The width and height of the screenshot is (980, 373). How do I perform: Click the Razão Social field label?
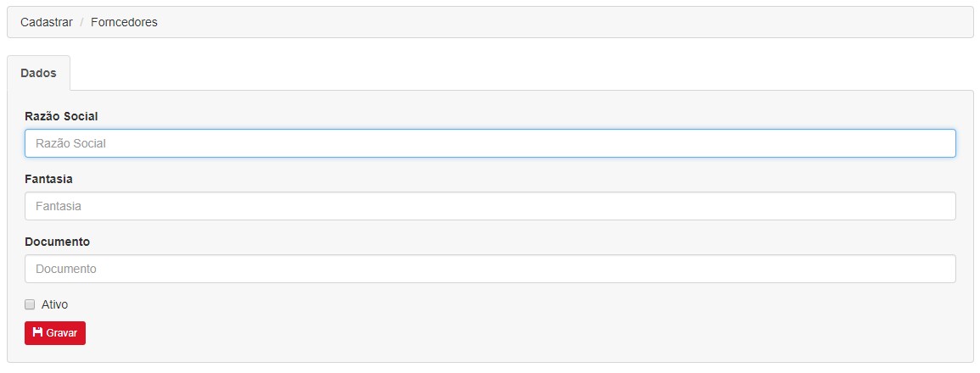click(x=61, y=116)
